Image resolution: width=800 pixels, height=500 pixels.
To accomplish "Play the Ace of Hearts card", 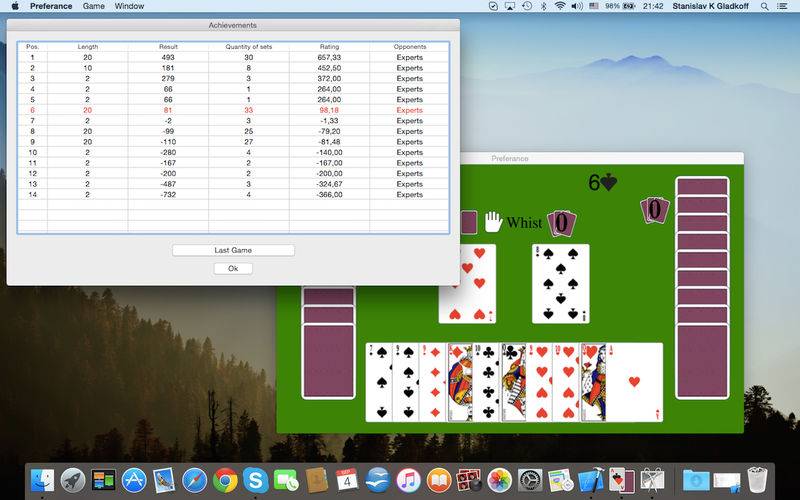I will point(634,382).
